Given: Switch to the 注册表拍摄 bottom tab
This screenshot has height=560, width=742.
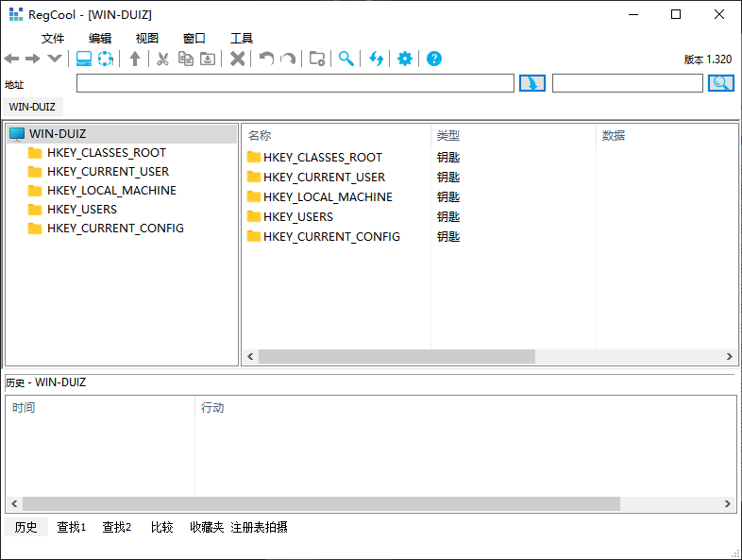Looking at the screenshot, I should [x=259, y=527].
